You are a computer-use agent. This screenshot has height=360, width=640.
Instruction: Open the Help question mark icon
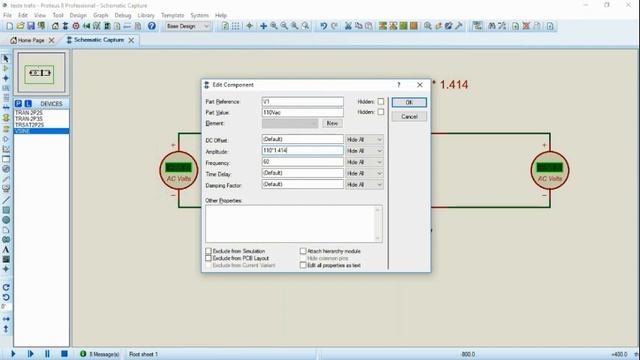tap(151, 26)
